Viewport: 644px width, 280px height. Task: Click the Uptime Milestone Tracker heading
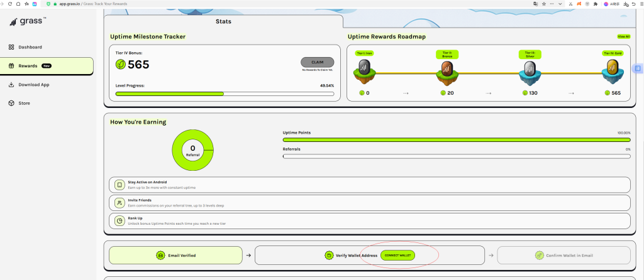(x=148, y=37)
